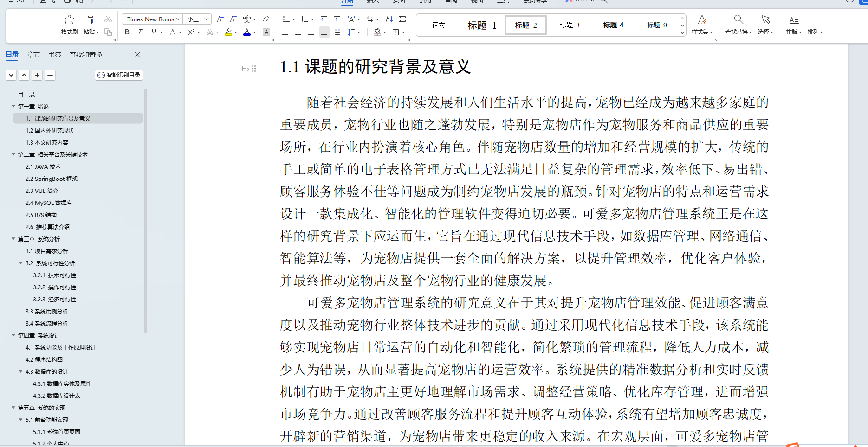The height and width of the screenshot is (447, 868).
Task: Close the navigation pane with X
Action: coord(137,55)
